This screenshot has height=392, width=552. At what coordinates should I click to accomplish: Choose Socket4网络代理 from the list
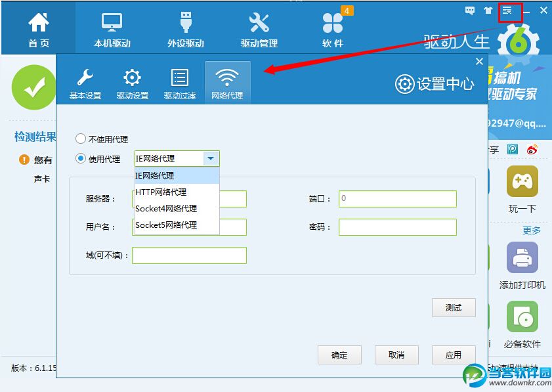[x=177, y=209]
